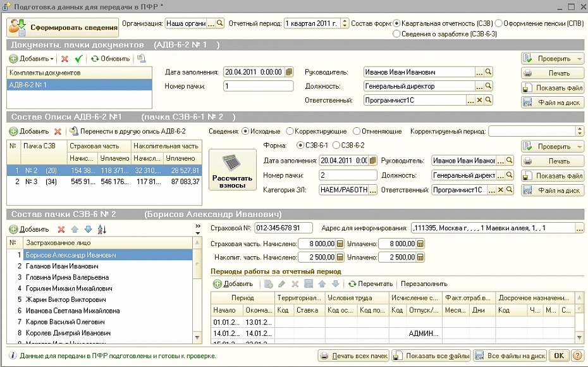The image size is (588, 367).
Task: Open help with the question mark icon
Action: point(578,356)
